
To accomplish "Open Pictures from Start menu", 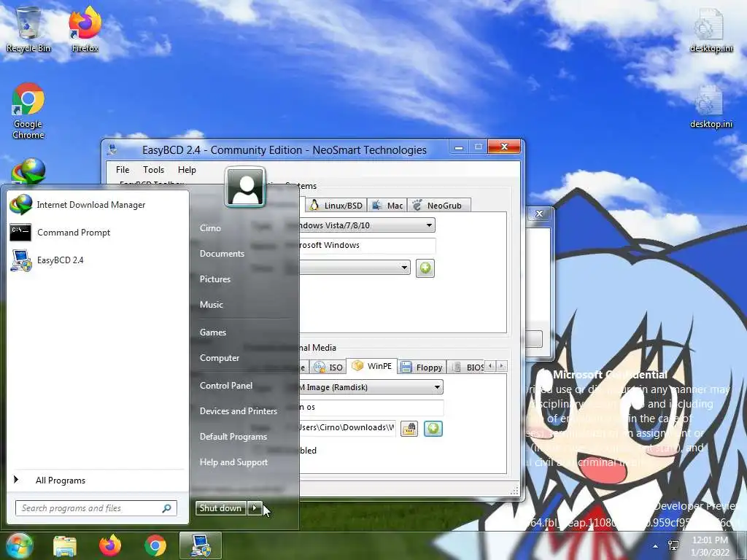I will pyautogui.click(x=215, y=279).
